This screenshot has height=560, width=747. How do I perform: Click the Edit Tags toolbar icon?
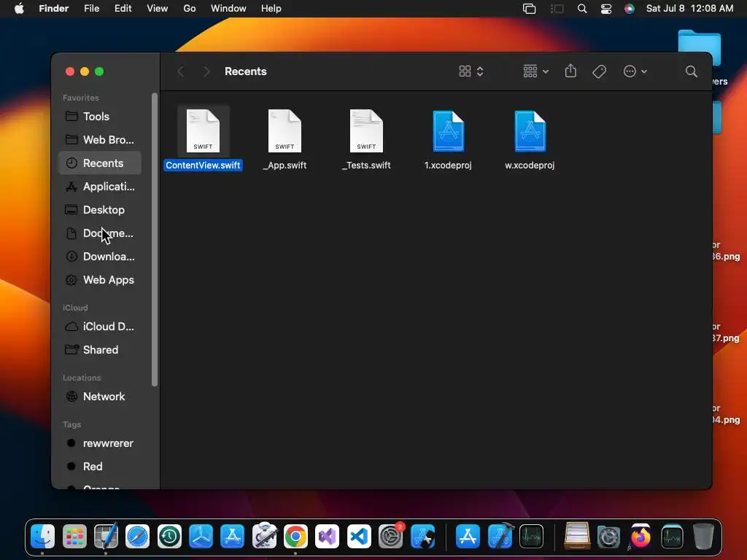pyautogui.click(x=599, y=71)
